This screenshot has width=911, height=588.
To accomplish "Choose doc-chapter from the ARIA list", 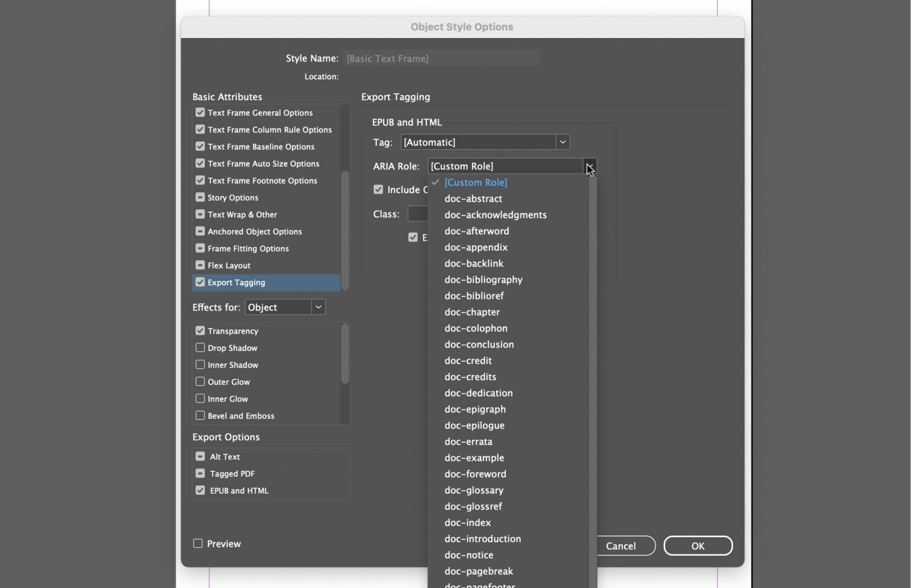I will point(472,312).
